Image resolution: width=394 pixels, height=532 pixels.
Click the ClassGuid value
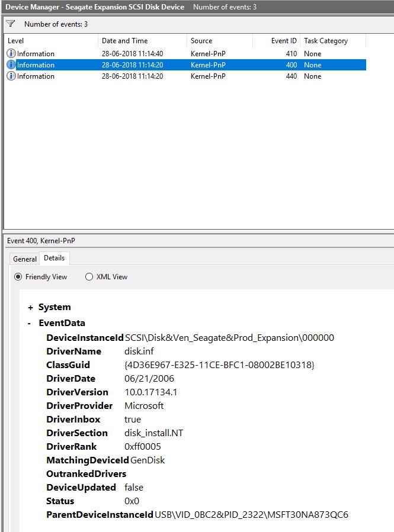219,365
